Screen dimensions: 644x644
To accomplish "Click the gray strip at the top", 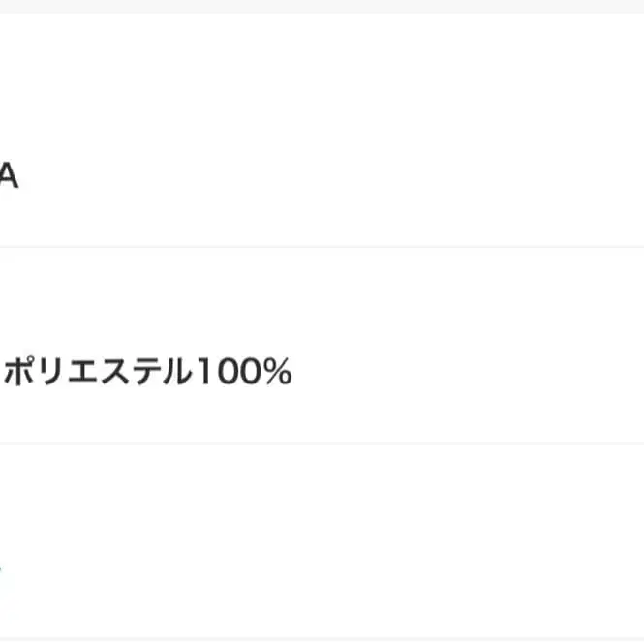I will (x=322, y=6).
